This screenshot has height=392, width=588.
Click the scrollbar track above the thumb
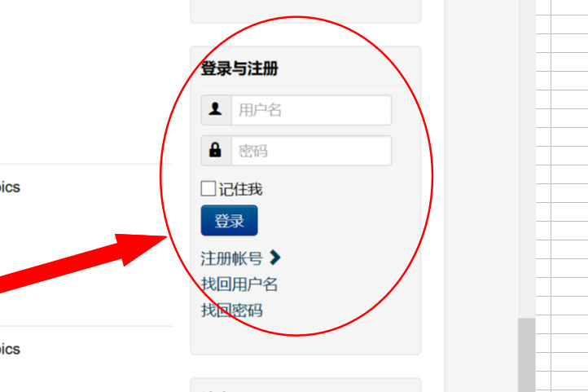coord(526,159)
